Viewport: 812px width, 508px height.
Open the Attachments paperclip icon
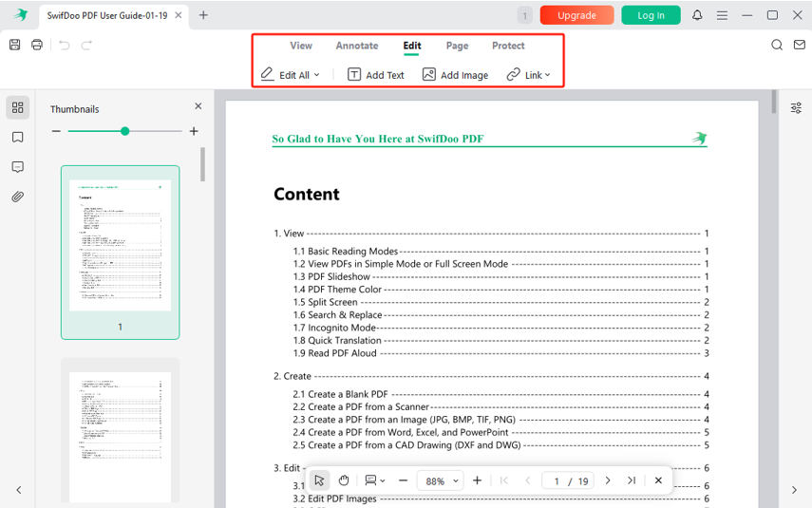[18, 197]
